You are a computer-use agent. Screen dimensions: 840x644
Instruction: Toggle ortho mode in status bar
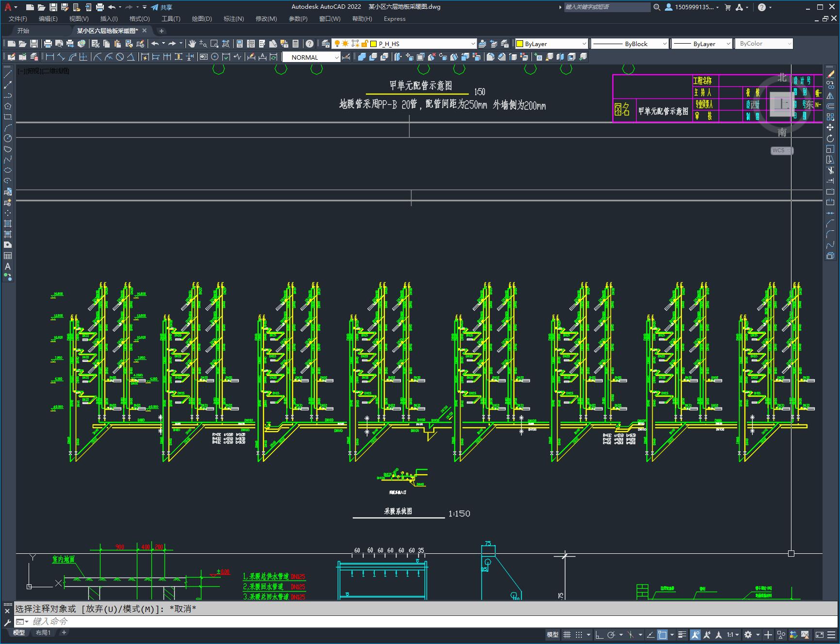[x=599, y=634]
